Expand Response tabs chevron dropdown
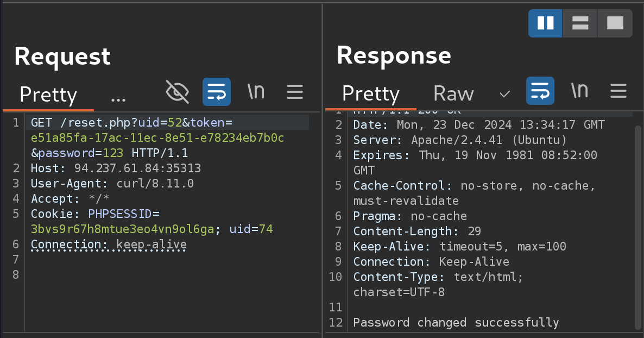 pos(504,94)
